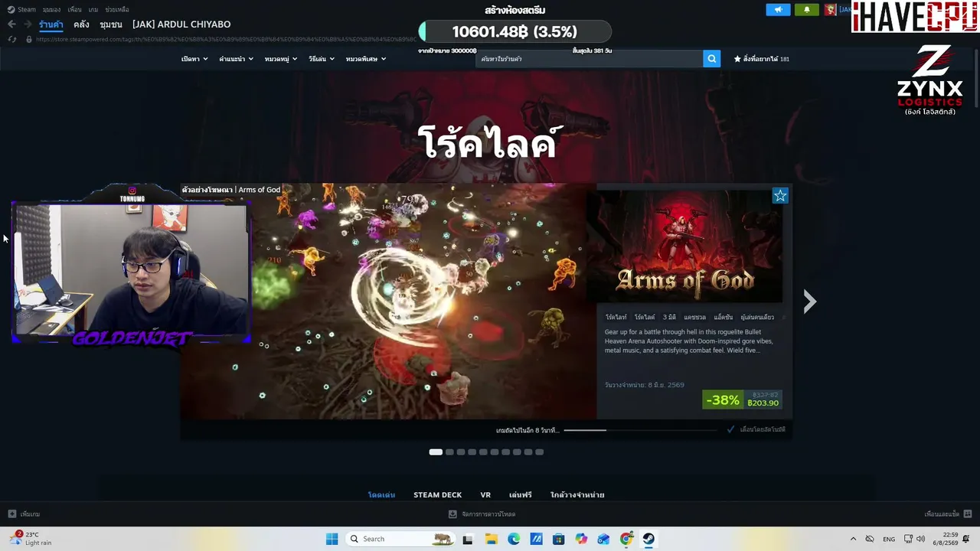Select the VR tab
Viewport: 980px width, 551px height.
coord(485,495)
